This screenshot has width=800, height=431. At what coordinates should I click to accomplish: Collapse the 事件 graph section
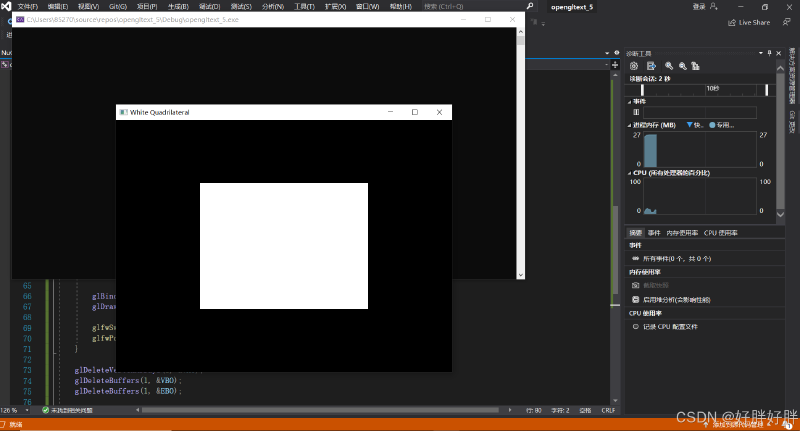[x=629, y=102]
